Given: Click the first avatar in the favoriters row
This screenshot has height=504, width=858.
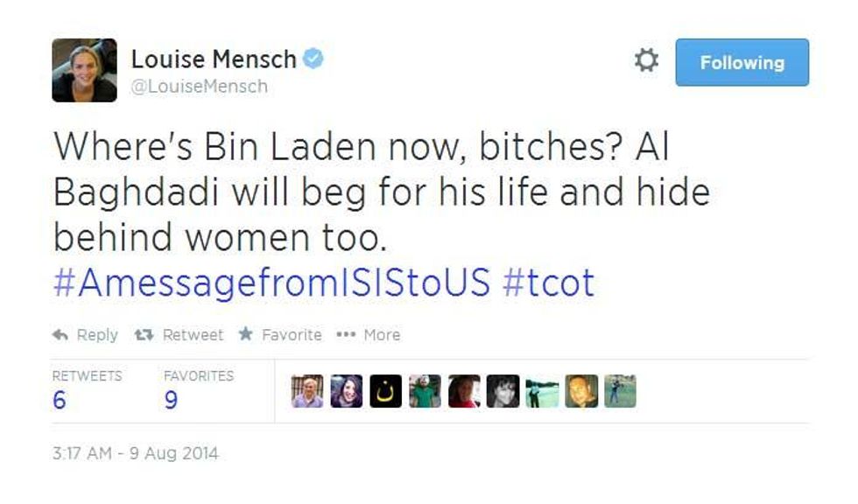Looking at the screenshot, I should pos(307,391).
